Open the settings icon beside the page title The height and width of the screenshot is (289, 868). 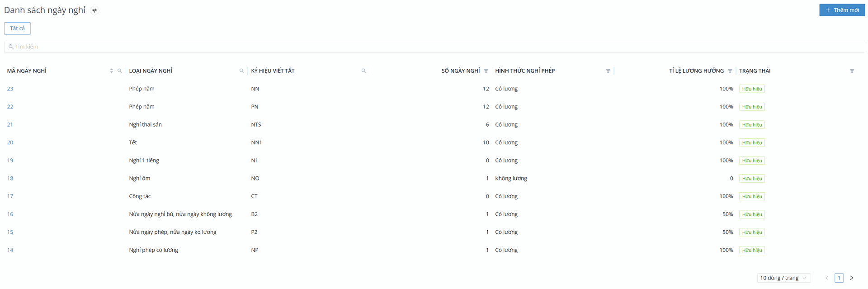94,10
